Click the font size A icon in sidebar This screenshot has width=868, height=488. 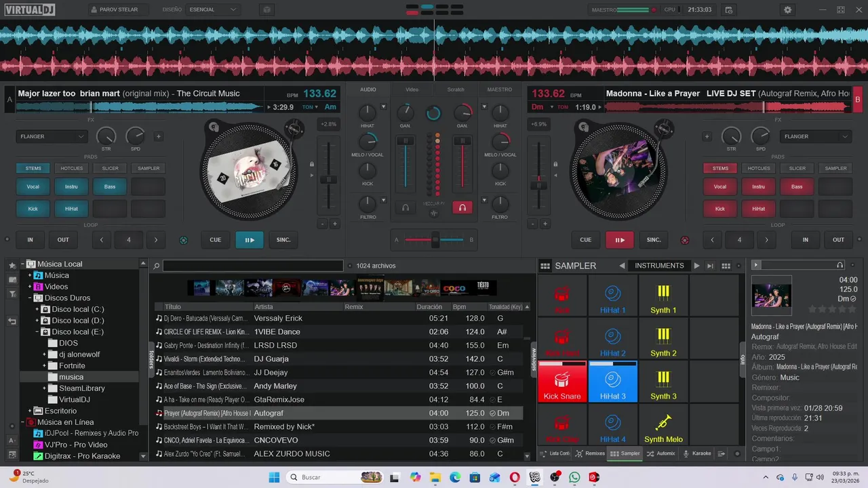coord(12,440)
